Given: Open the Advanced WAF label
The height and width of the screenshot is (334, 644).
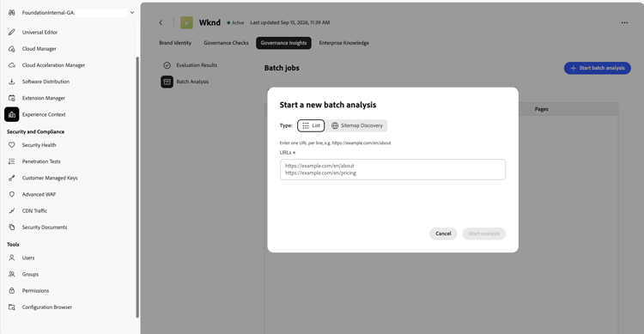Looking at the screenshot, I should click(x=39, y=194).
